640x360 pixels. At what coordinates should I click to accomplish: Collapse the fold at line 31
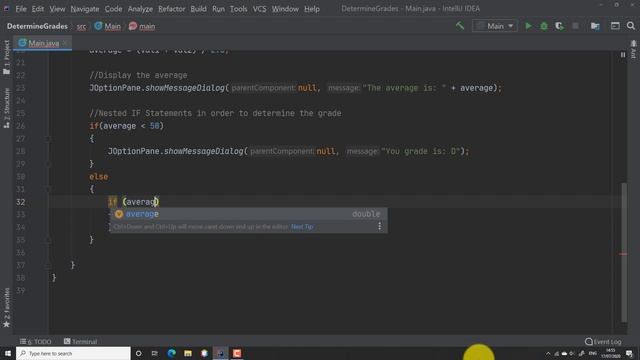pyautogui.click(x=48, y=189)
